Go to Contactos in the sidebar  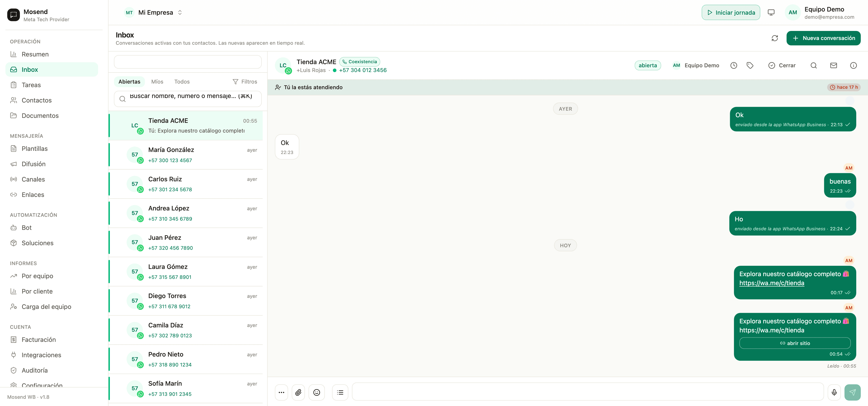click(52, 100)
